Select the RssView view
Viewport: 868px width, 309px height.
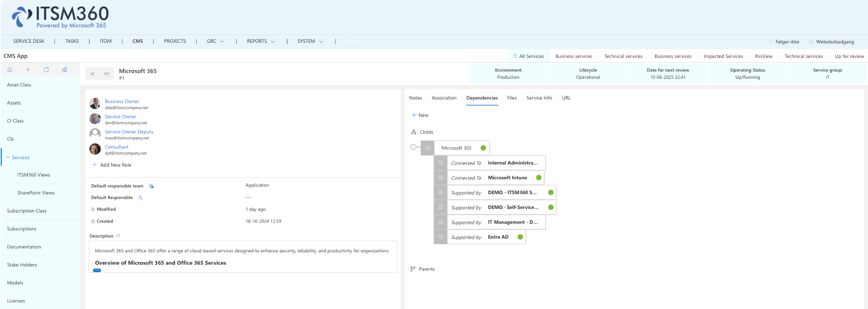coord(764,56)
